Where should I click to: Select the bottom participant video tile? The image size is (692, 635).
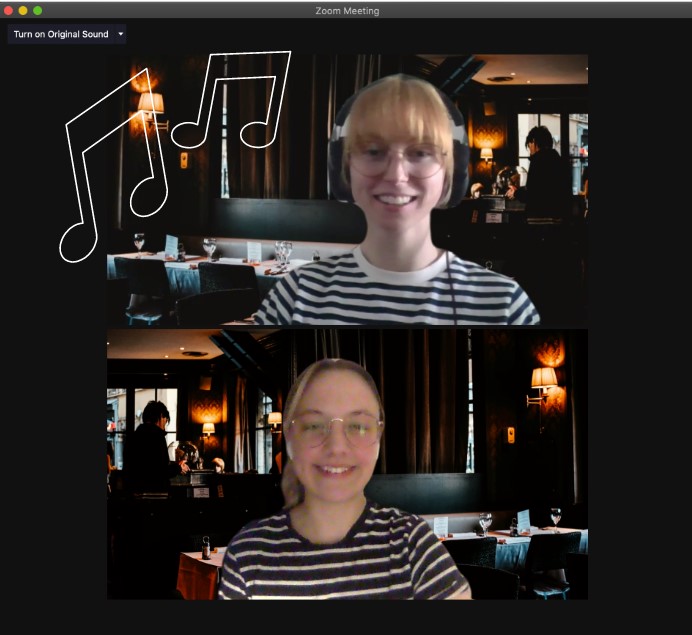click(347, 464)
